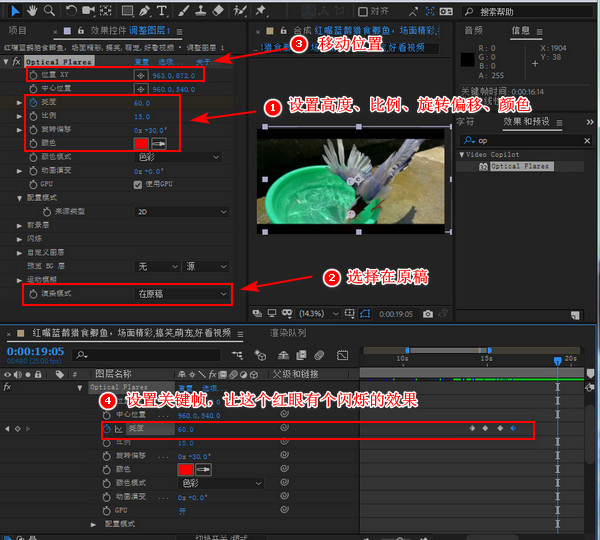This screenshot has height=540, width=600.
Task: Toggle stopwatch for the effect controls 15.0 scale property
Action: click(x=33, y=116)
